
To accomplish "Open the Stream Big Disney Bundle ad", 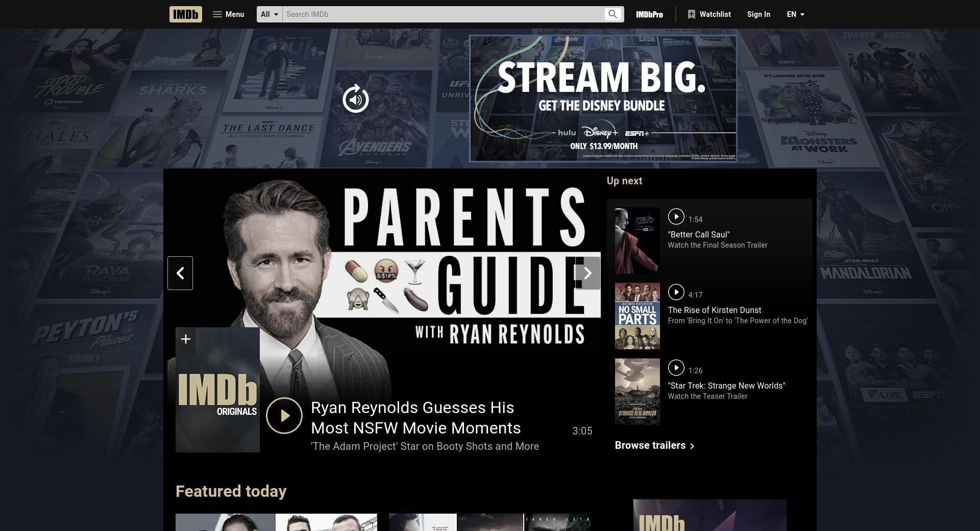I will [603, 99].
